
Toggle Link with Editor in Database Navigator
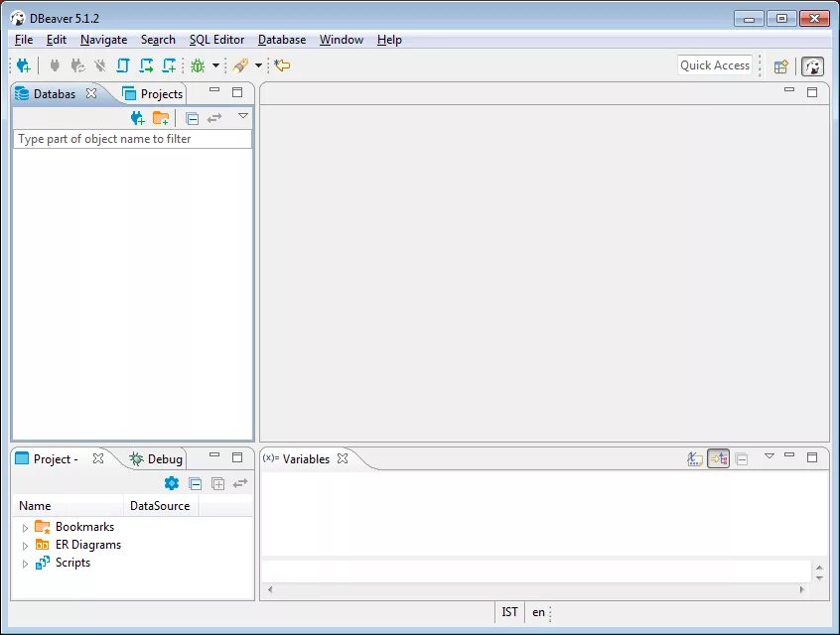coord(214,118)
